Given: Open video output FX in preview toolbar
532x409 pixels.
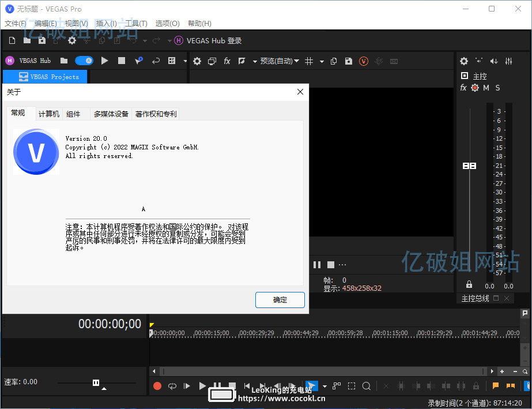Looking at the screenshot, I should (227, 61).
